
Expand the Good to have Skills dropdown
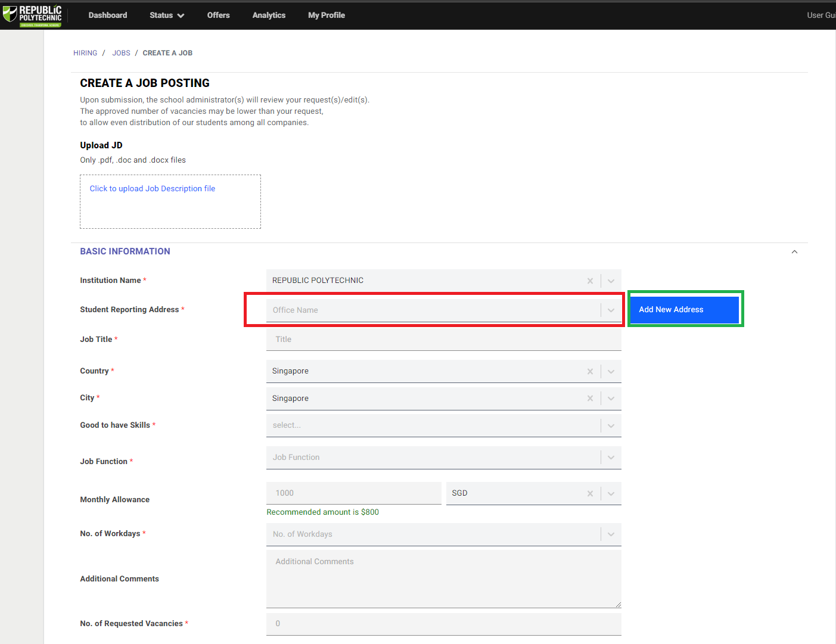[611, 425]
